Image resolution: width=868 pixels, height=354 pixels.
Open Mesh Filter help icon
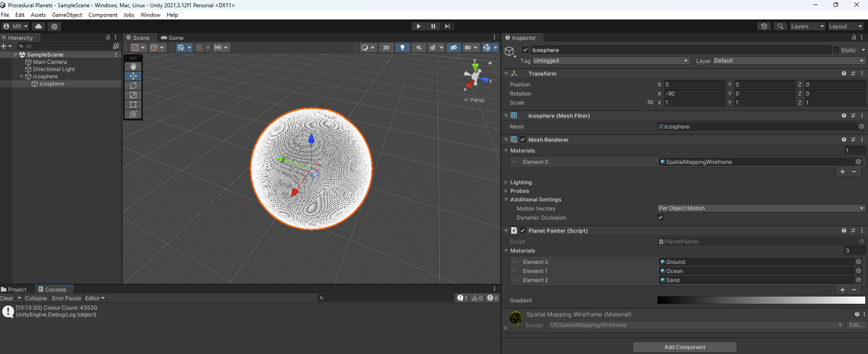tap(844, 116)
